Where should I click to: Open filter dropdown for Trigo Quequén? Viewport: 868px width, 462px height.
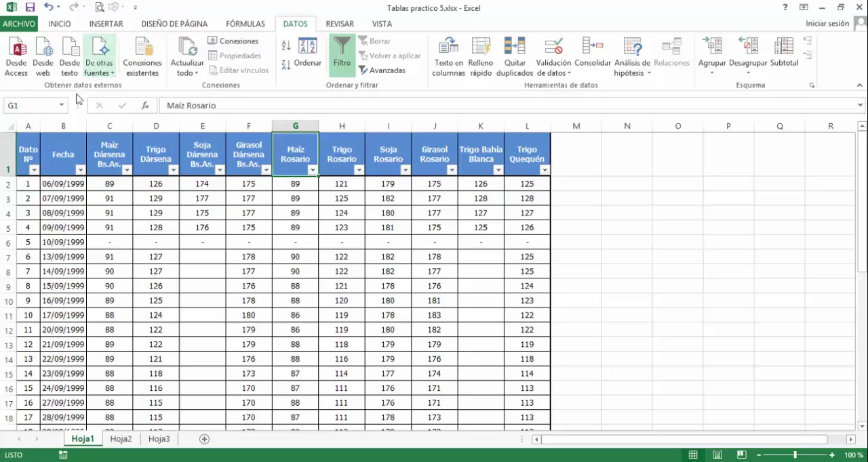(x=545, y=170)
